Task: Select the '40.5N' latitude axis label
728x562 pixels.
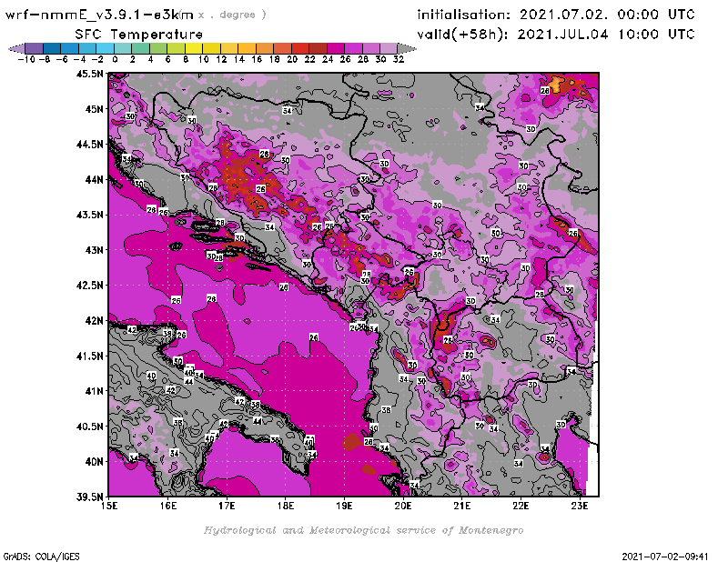Action: click(89, 427)
